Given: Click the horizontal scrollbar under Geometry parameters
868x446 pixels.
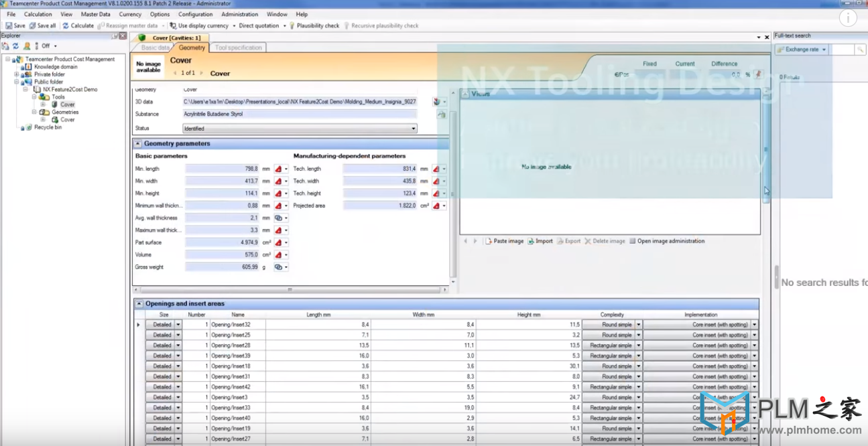Looking at the screenshot, I should (x=290, y=290).
